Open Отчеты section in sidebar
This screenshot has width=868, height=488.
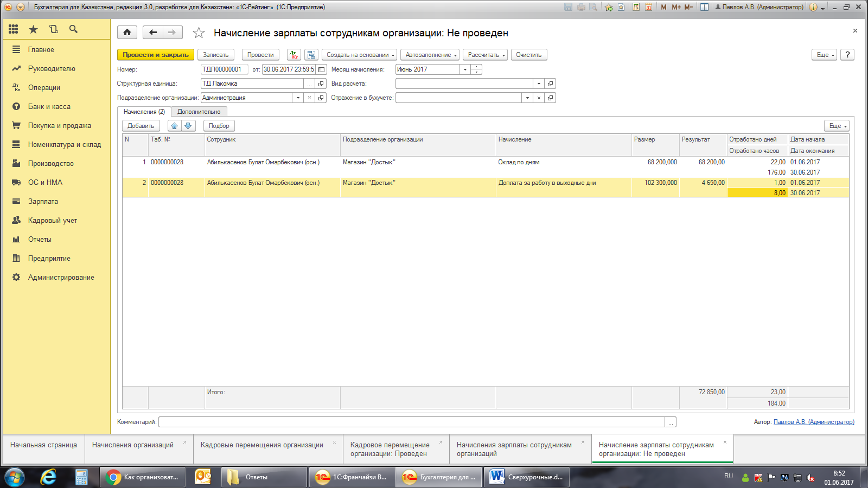point(40,239)
